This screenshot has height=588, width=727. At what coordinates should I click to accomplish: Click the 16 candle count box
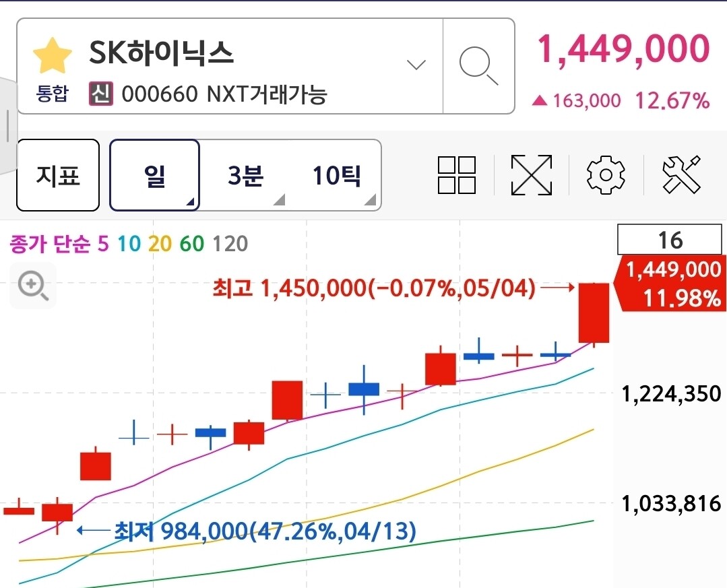point(670,240)
